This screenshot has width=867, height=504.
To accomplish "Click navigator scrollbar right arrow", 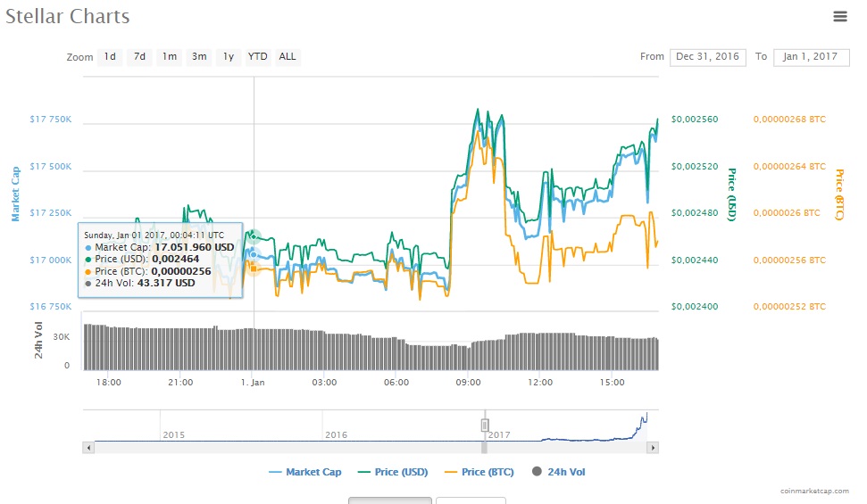I will coord(653,448).
